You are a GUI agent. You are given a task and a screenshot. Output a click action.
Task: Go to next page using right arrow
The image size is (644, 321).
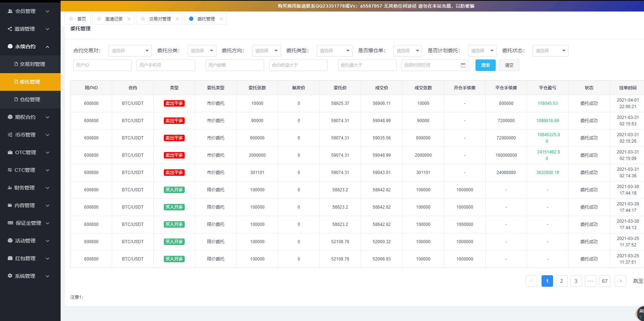[x=620, y=281]
